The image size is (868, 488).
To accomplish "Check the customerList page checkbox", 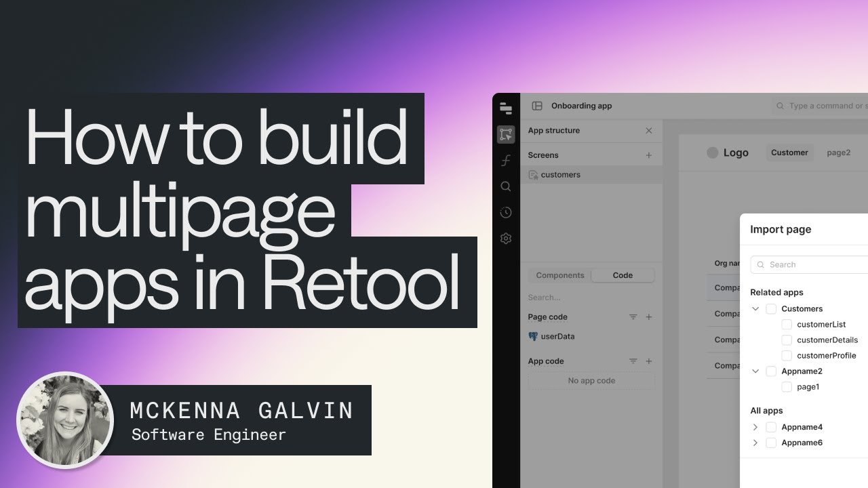I will click(787, 325).
